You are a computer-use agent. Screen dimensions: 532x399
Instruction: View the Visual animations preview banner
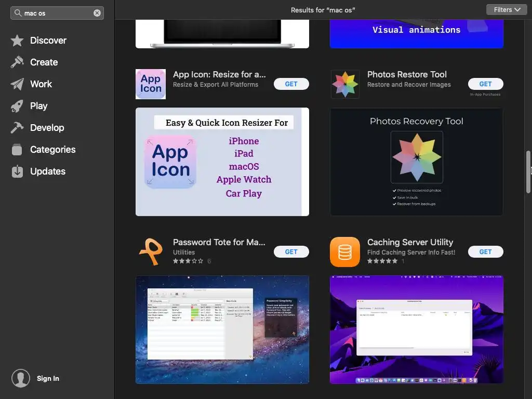pyautogui.click(x=417, y=34)
